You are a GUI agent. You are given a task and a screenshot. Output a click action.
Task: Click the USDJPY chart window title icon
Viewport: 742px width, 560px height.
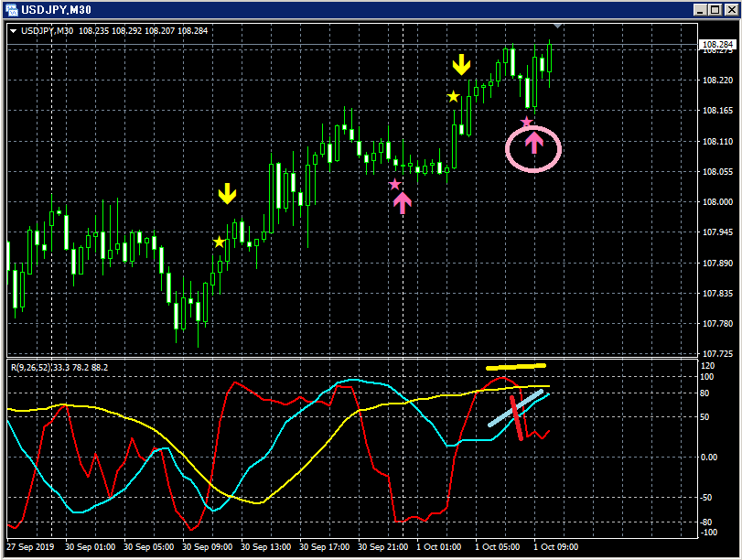pos(11,9)
